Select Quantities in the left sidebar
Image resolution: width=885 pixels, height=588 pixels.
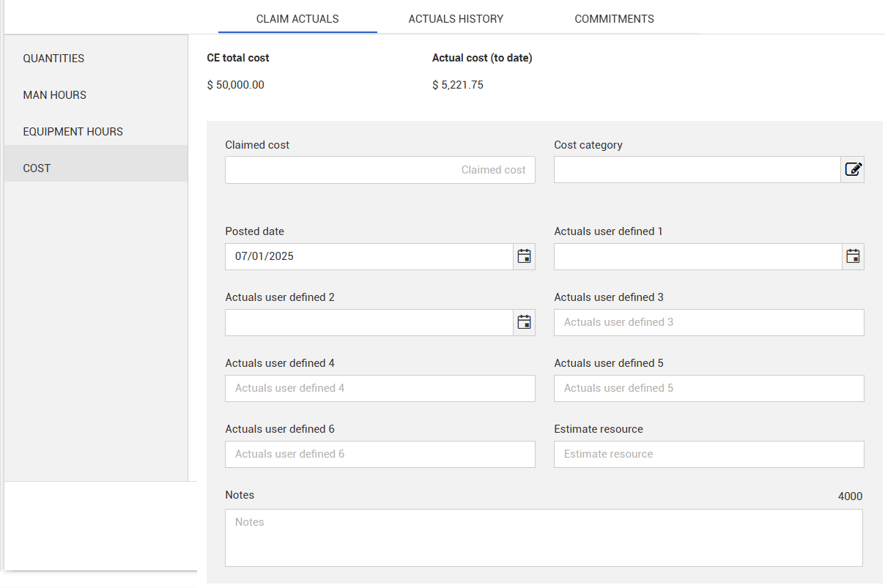click(53, 59)
